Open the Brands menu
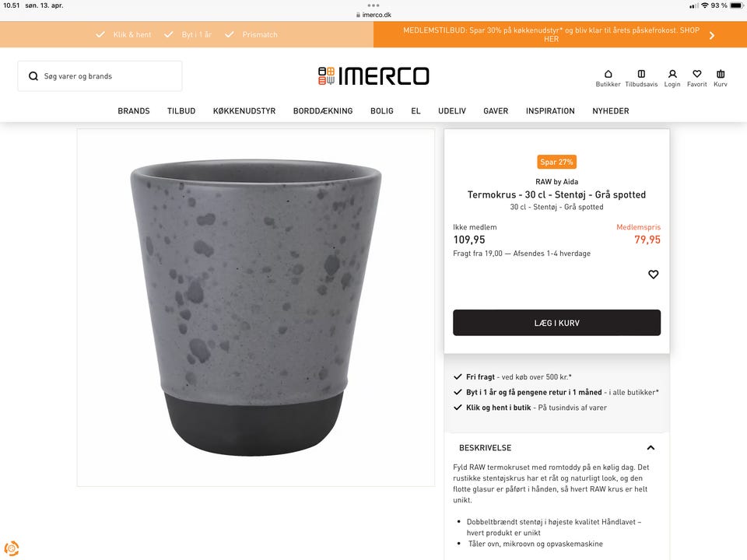Image resolution: width=747 pixels, height=560 pixels. pos(134,111)
